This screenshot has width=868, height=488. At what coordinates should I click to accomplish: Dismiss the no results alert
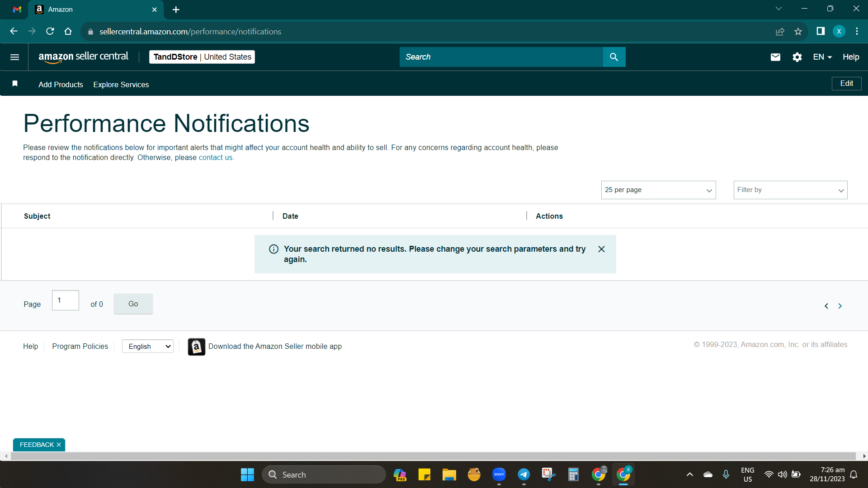(x=601, y=249)
